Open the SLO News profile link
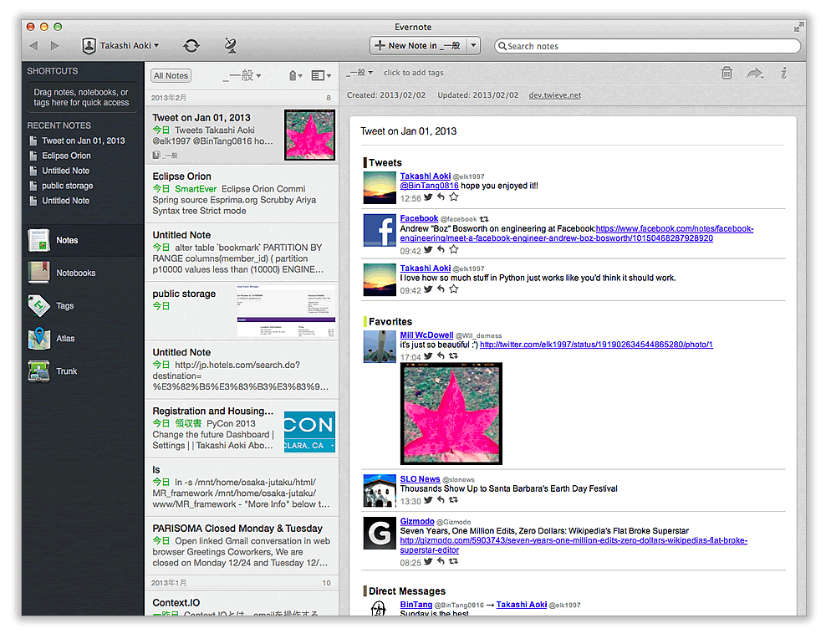The width and height of the screenshot is (826, 644). point(420,479)
